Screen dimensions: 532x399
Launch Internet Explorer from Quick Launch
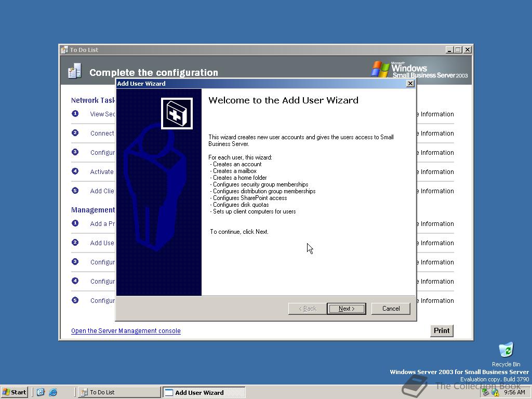click(x=53, y=392)
